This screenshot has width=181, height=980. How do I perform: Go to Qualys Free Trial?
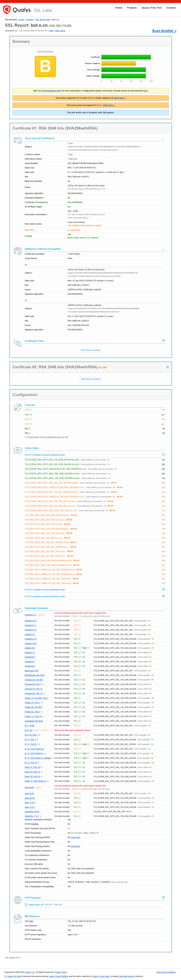click(x=151, y=8)
